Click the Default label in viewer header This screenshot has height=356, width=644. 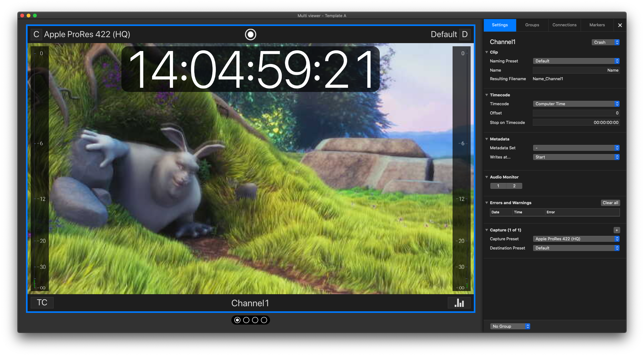[x=444, y=34]
